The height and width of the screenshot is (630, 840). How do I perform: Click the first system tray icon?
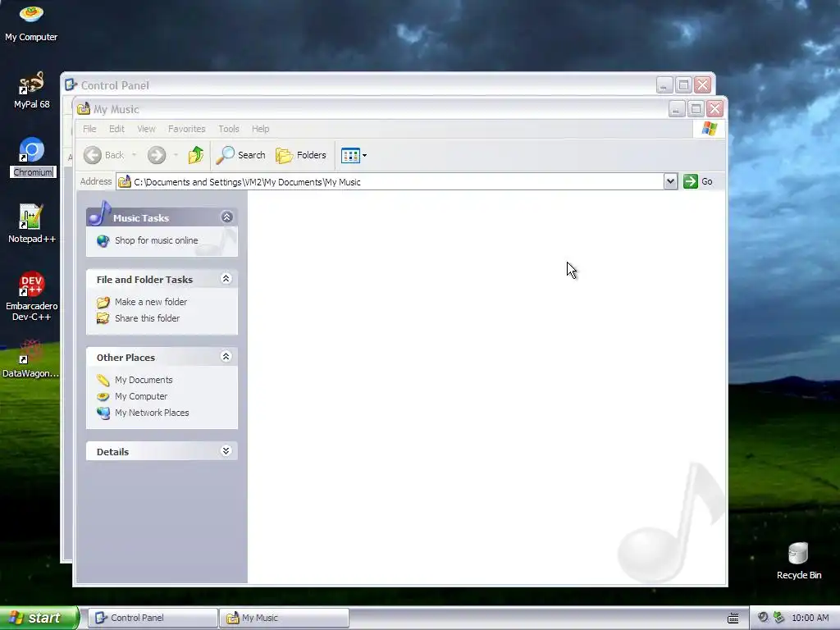763,618
